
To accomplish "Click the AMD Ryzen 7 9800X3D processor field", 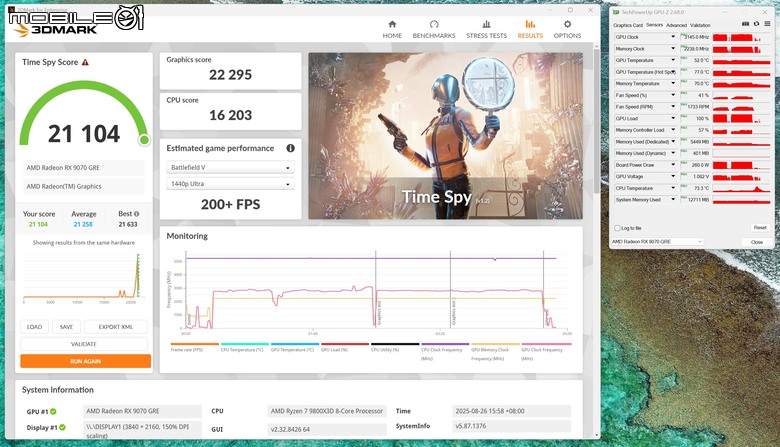I will [327, 411].
